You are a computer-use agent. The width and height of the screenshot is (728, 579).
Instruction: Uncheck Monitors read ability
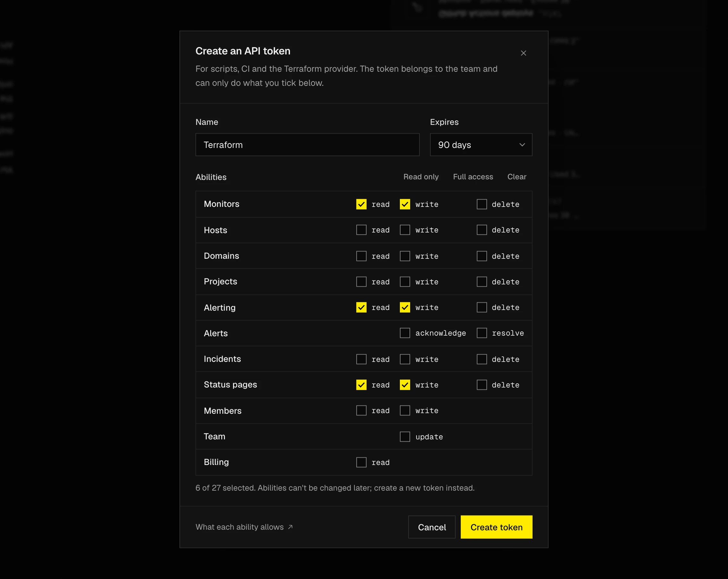361,204
